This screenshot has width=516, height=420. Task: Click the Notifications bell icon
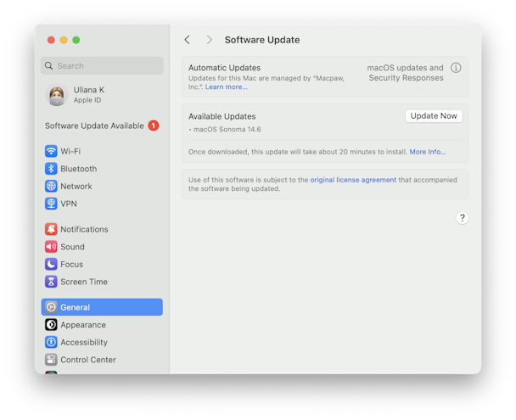[51, 229]
